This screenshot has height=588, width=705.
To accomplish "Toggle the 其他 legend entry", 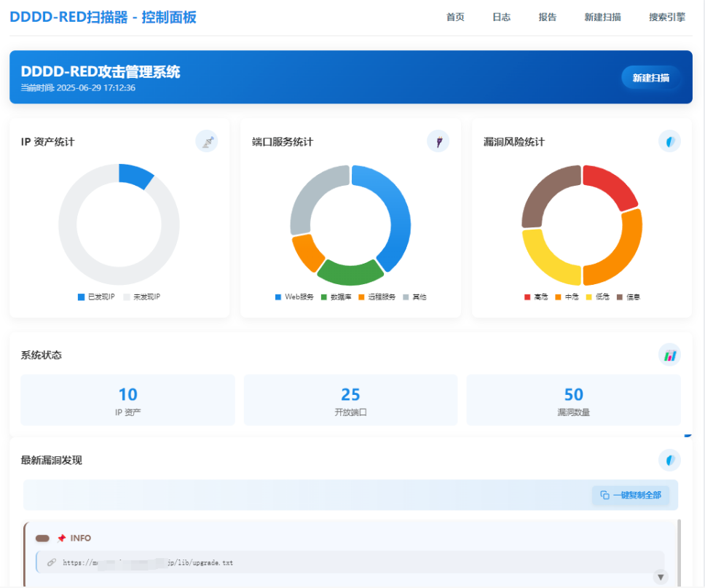I will pos(414,297).
